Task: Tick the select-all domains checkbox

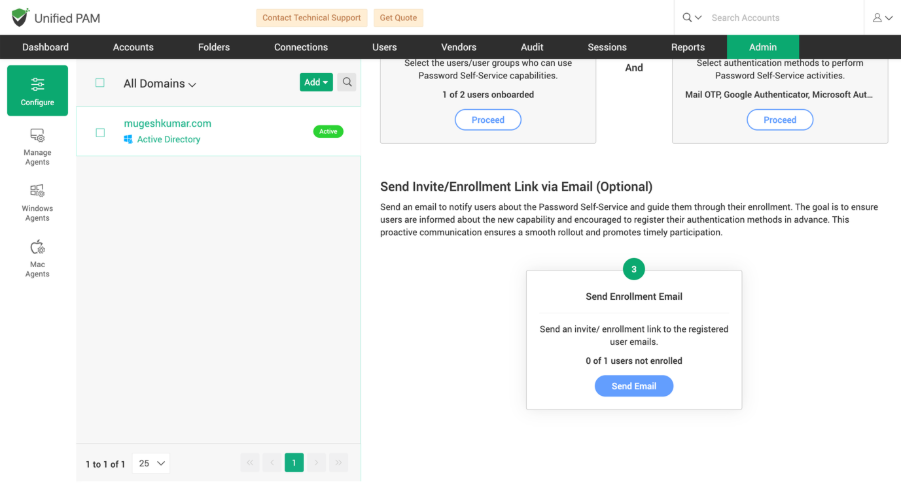Action: coord(100,83)
